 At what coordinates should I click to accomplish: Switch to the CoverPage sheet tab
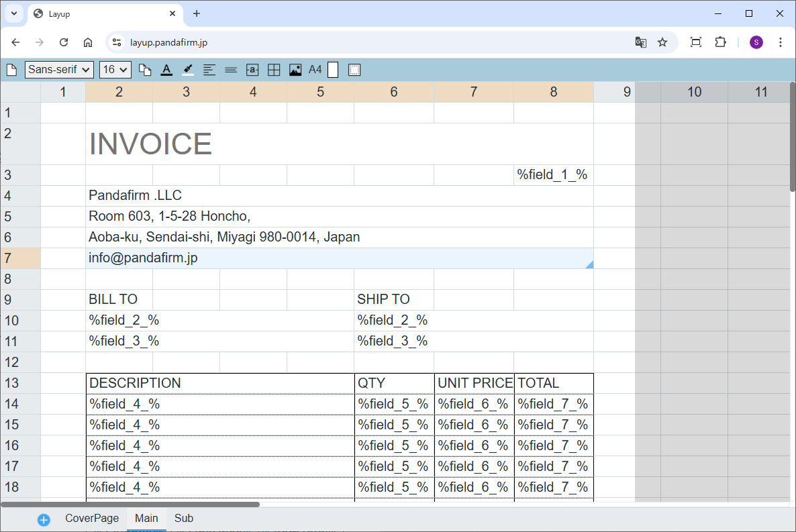92,519
